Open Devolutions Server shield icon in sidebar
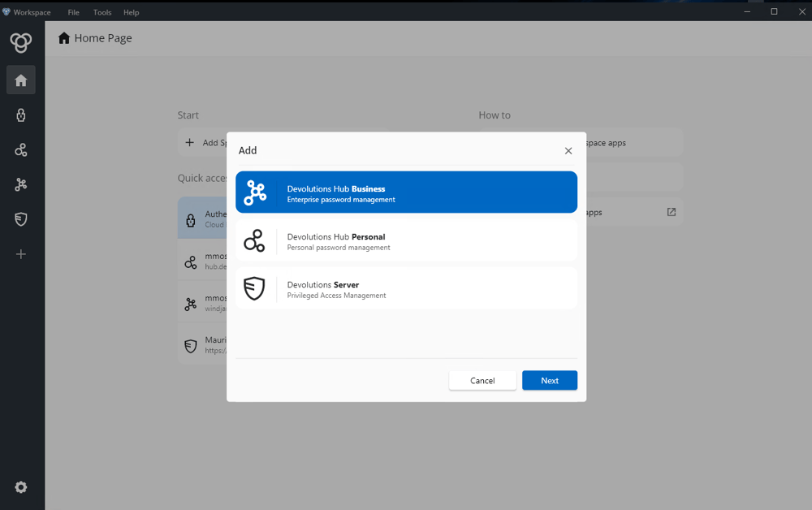The height and width of the screenshot is (510, 812). click(21, 219)
